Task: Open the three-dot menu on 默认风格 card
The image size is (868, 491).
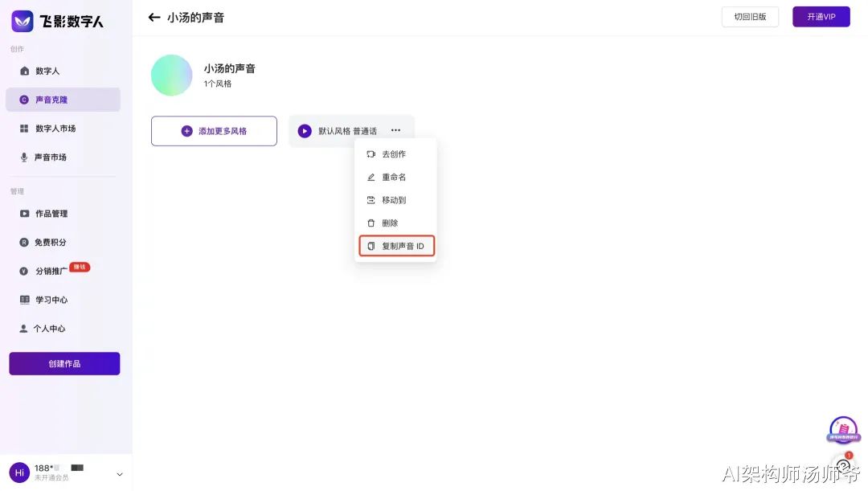Action: (395, 131)
